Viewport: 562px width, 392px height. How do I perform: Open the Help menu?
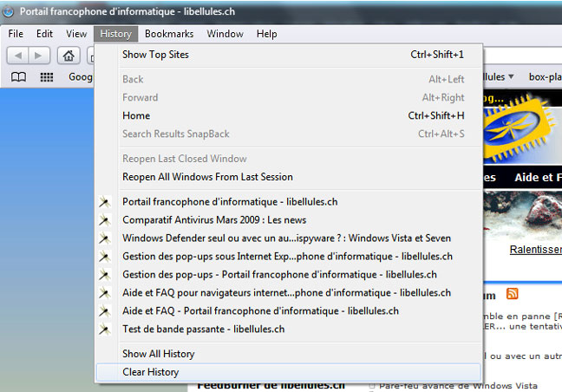click(x=266, y=34)
